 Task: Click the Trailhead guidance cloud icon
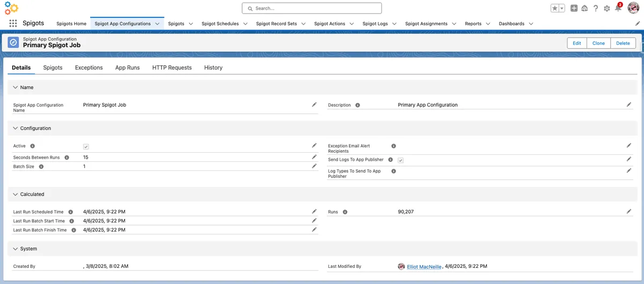585,8
